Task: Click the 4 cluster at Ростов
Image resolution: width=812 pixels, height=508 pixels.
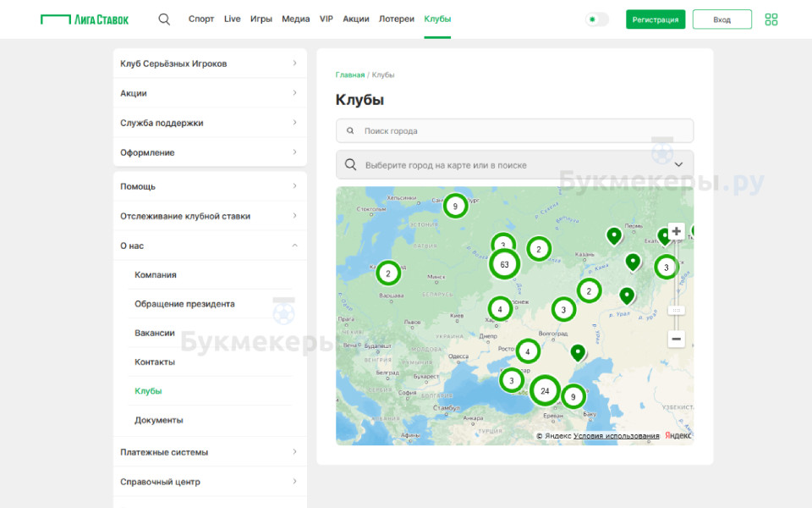Action: click(x=528, y=351)
